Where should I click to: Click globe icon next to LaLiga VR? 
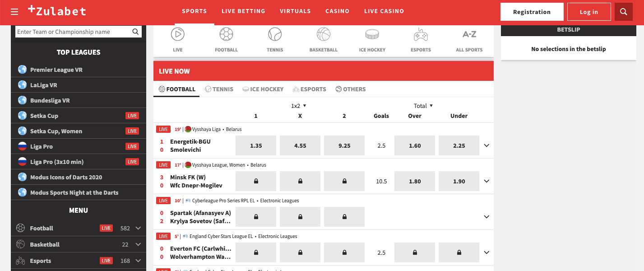[23, 85]
